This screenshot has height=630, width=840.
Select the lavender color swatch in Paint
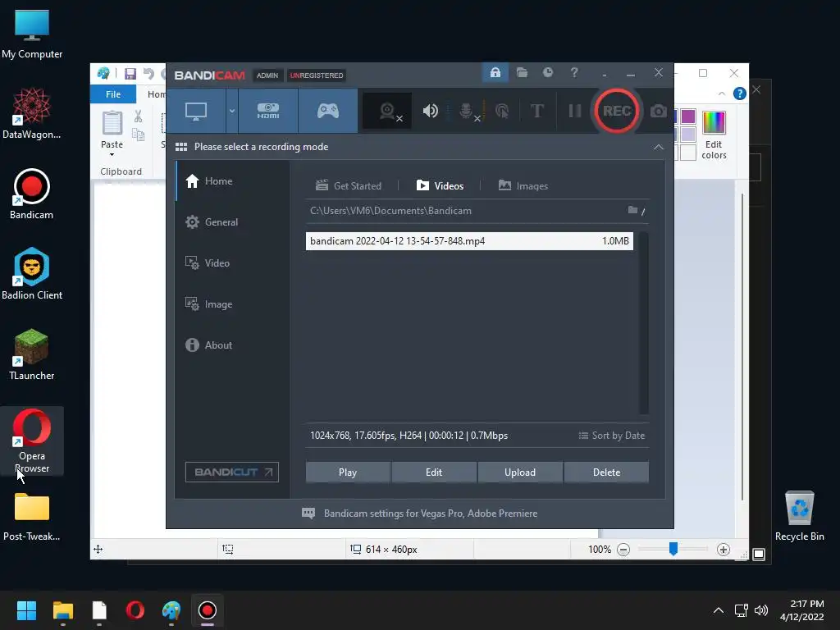tap(688, 134)
